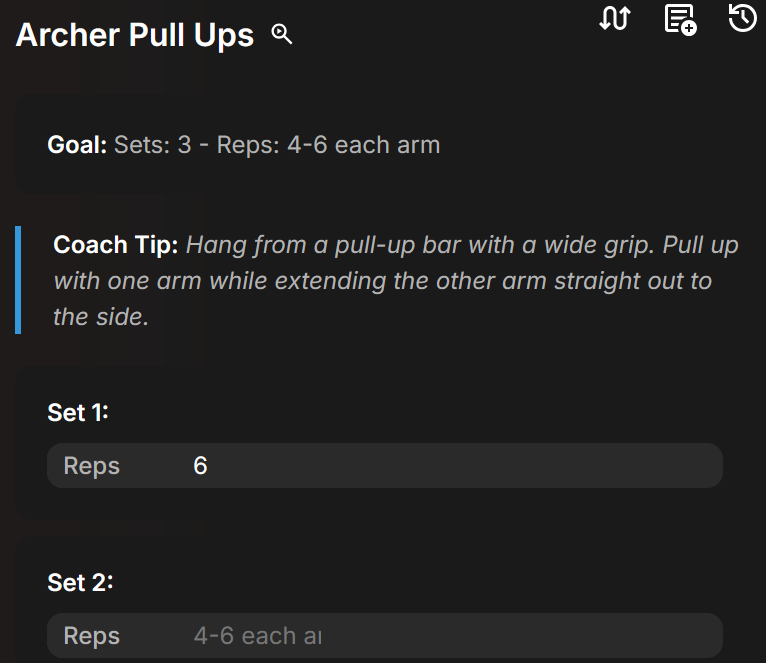Focus the Set 1 reps input field

(450, 466)
